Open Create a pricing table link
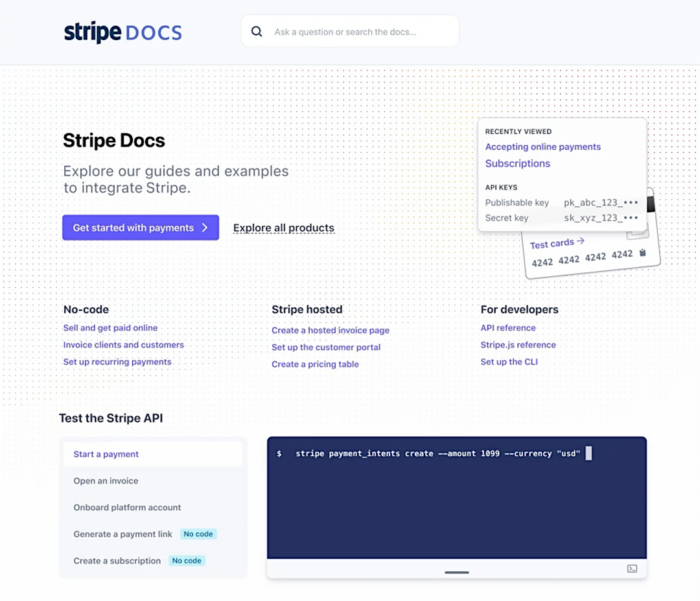The height and width of the screenshot is (601, 700). click(x=315, y=364)
